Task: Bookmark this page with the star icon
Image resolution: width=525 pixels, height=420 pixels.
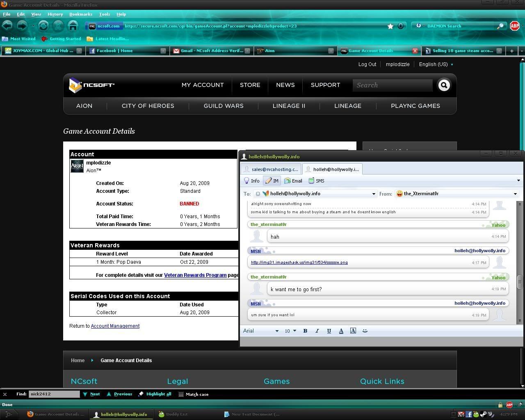Action: (390, 26)
